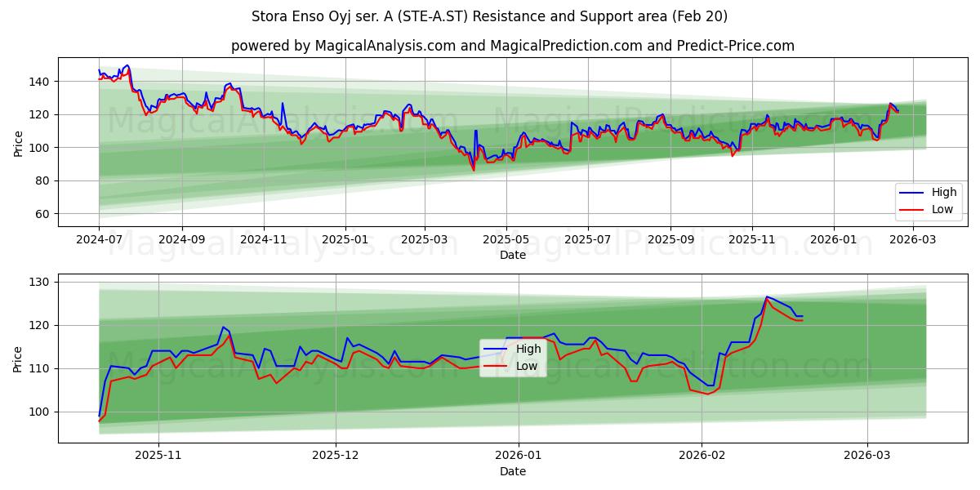
Task: Click the '2024-11' tick label
Action: (x=264, y=240)
